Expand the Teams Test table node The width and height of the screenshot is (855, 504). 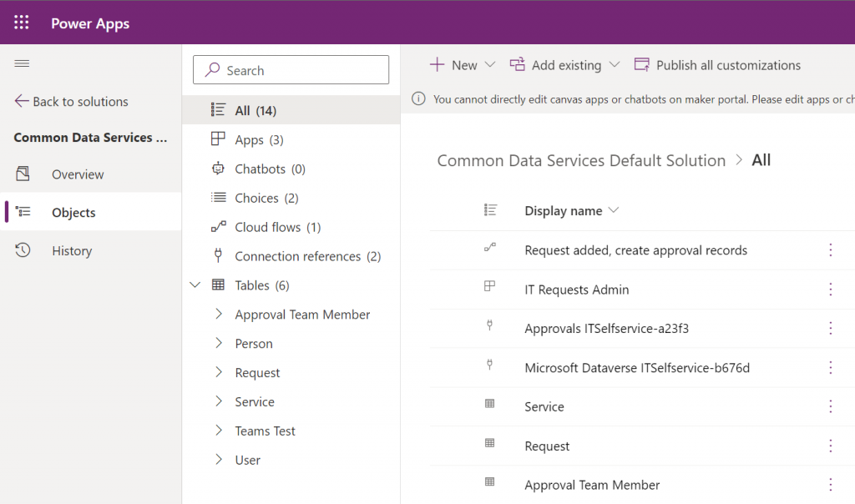click(x=219, y=431)
